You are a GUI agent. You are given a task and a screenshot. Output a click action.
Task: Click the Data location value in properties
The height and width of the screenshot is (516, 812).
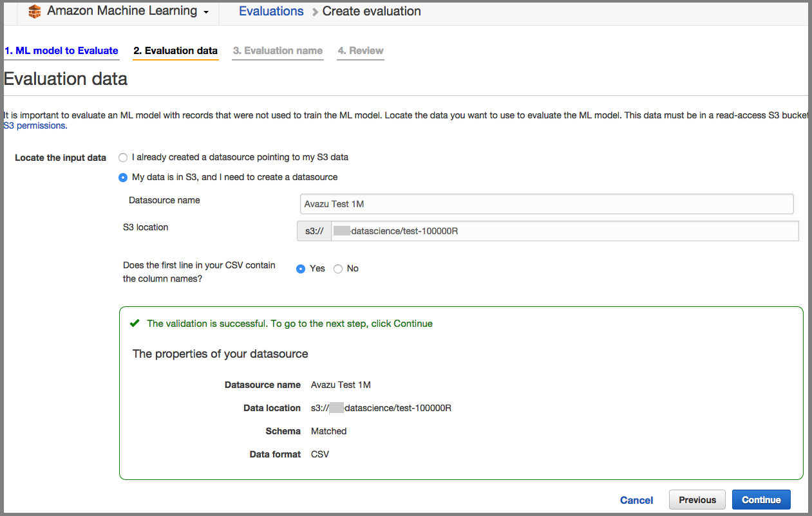(x=381, y=408)
